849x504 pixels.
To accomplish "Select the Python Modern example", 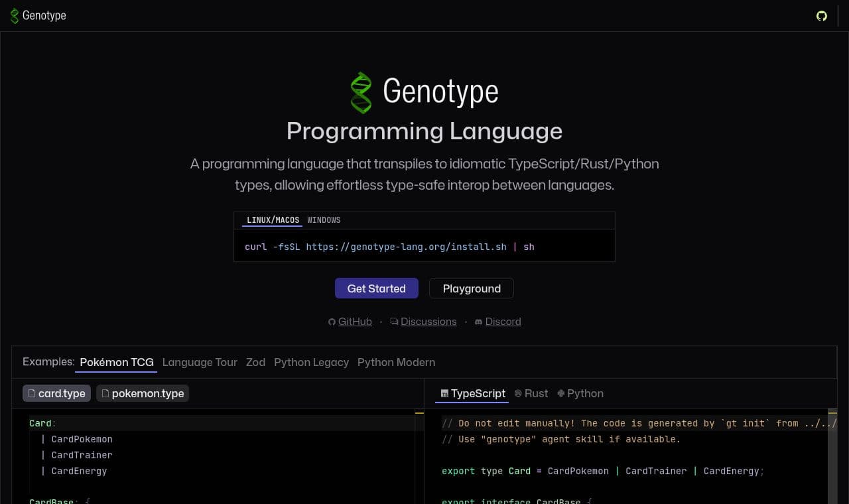I will [x=396, y=362].
